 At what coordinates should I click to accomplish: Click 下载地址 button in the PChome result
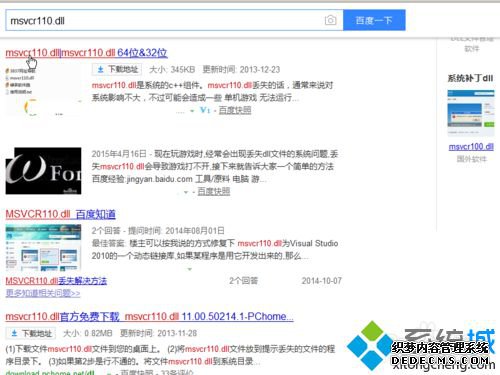click(x=31, y=333)
